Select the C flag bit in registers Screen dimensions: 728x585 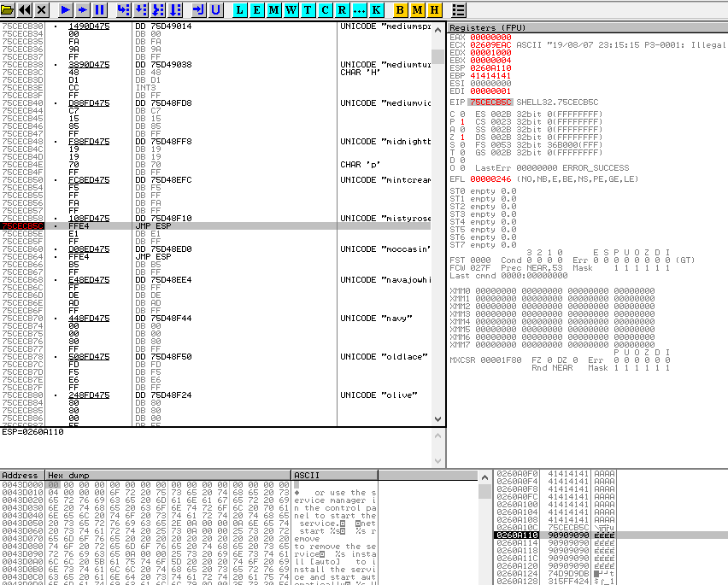tap(462, 114)
